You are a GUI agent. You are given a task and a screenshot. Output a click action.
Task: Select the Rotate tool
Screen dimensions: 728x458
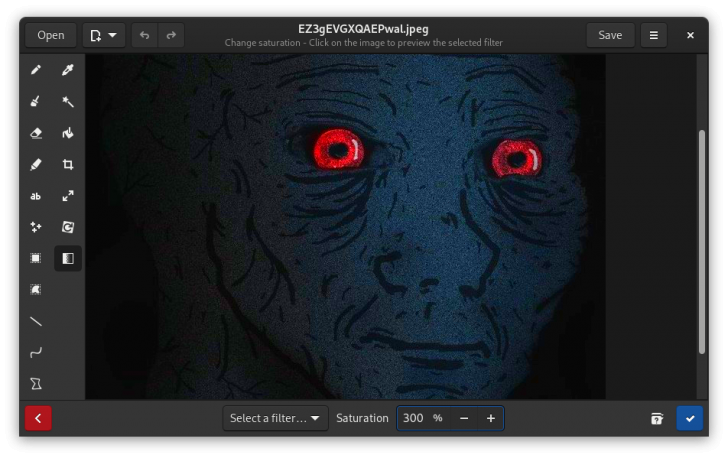pyautogui.click(x=68, y=227)
